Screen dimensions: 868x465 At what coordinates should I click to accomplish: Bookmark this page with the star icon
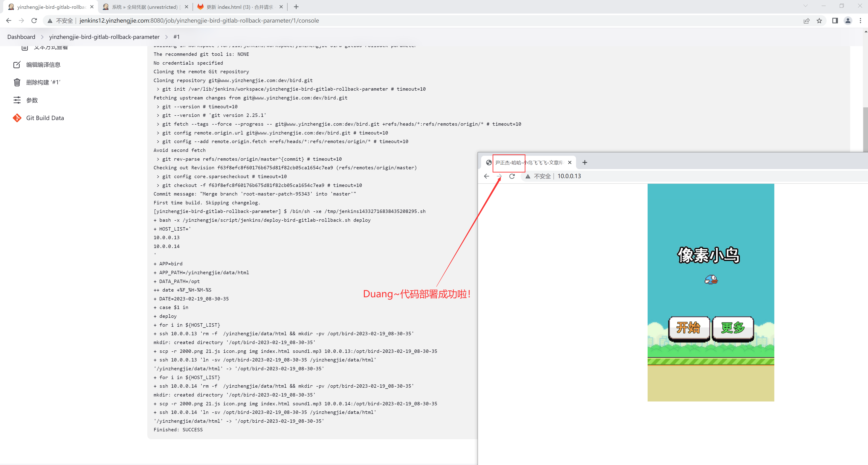point(819,21)
